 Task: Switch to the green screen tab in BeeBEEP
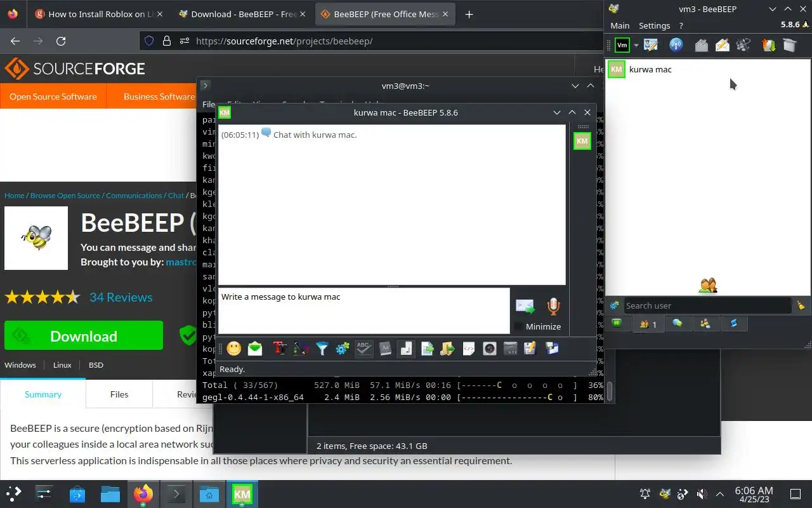tap(617, 324)
